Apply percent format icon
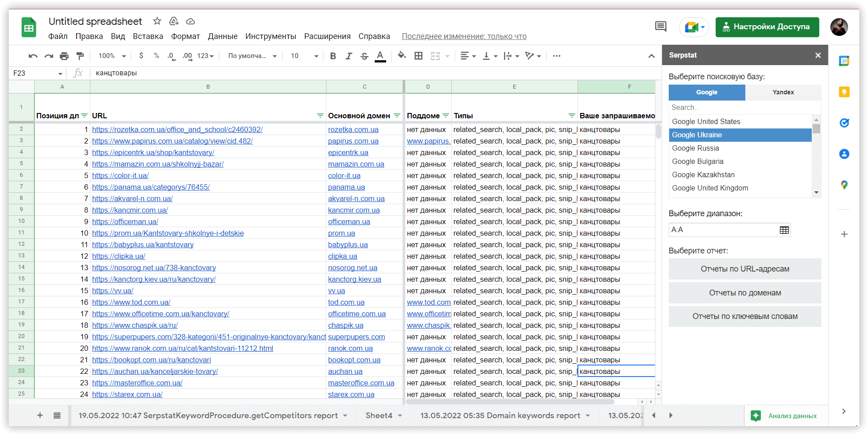 (x=156, y=56)
